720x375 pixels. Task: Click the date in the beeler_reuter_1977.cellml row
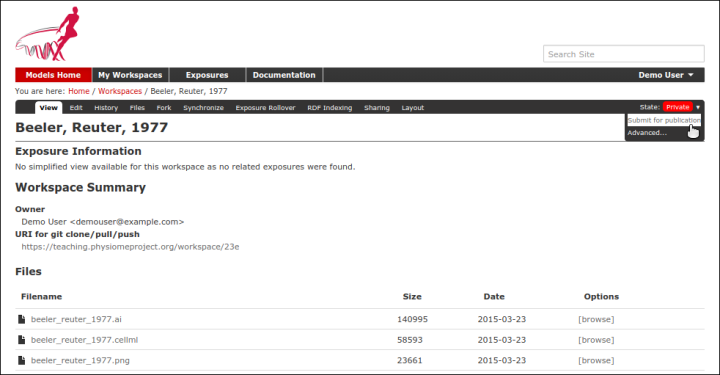coord(502,340)
